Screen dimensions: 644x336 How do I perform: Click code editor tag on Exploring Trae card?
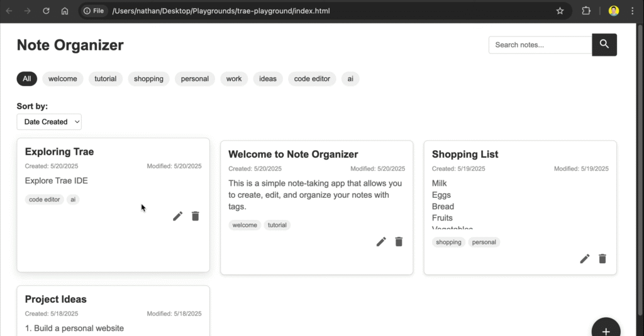pos(45,199)
